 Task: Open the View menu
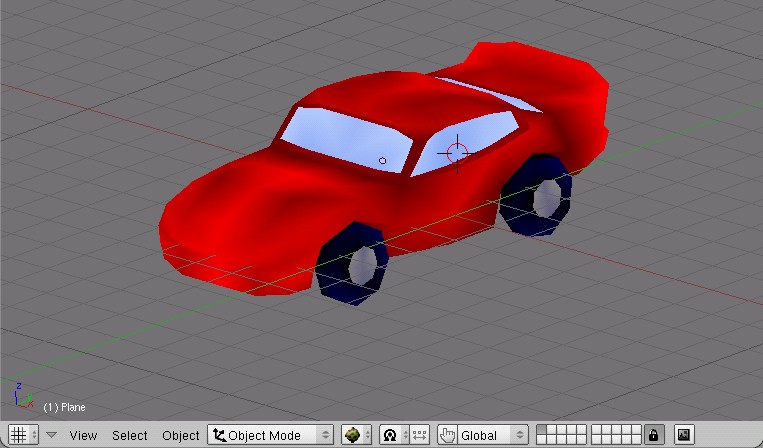tap(83, 435)
